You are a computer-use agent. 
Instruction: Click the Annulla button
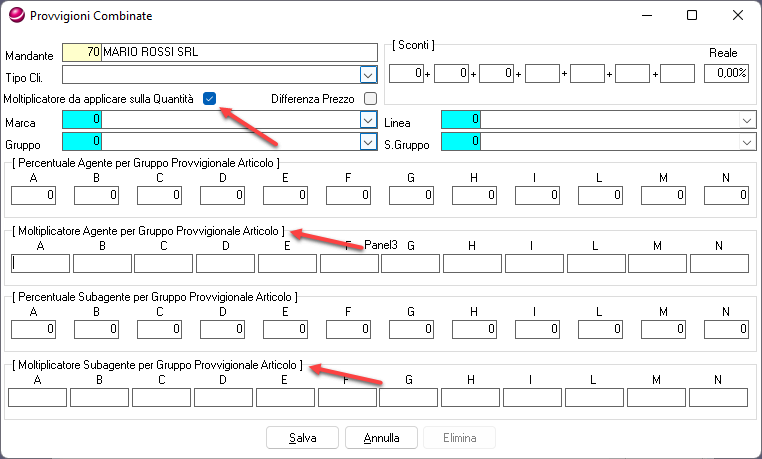coord(381,438)
